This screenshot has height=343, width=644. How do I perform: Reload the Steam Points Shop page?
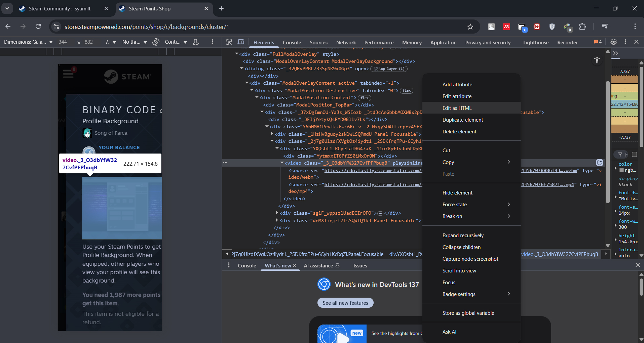tap(38, 27)
